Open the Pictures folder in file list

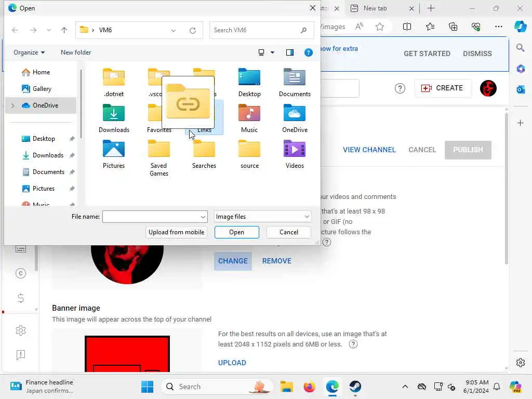pyautogui.click(x=114, y=154)
